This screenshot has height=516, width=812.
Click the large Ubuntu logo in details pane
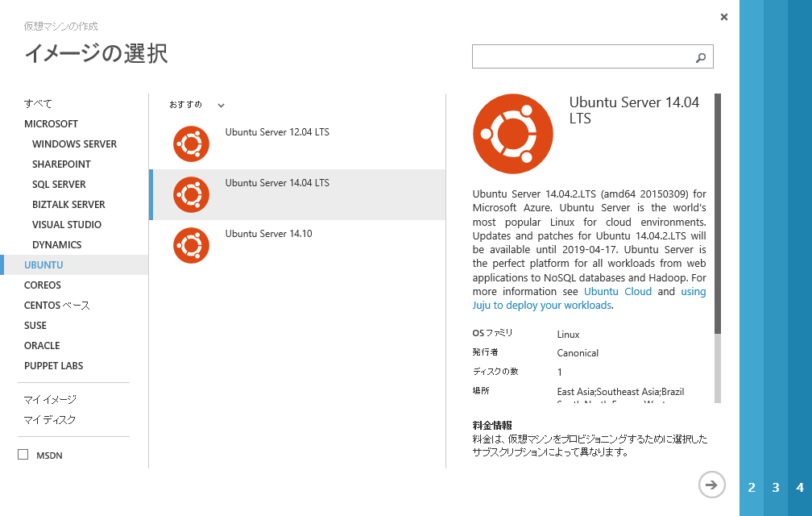512,134
